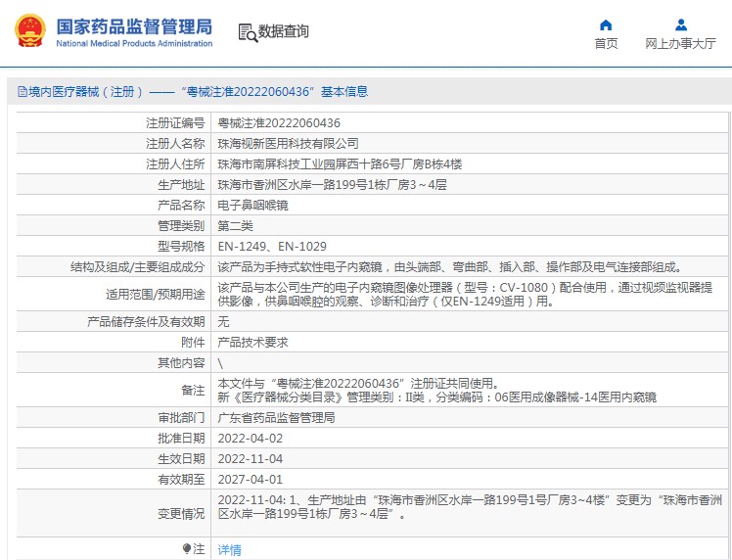
Task: Click the expiry date 2027-04-01
Action: pyautogui.click(x=250, y=480)
